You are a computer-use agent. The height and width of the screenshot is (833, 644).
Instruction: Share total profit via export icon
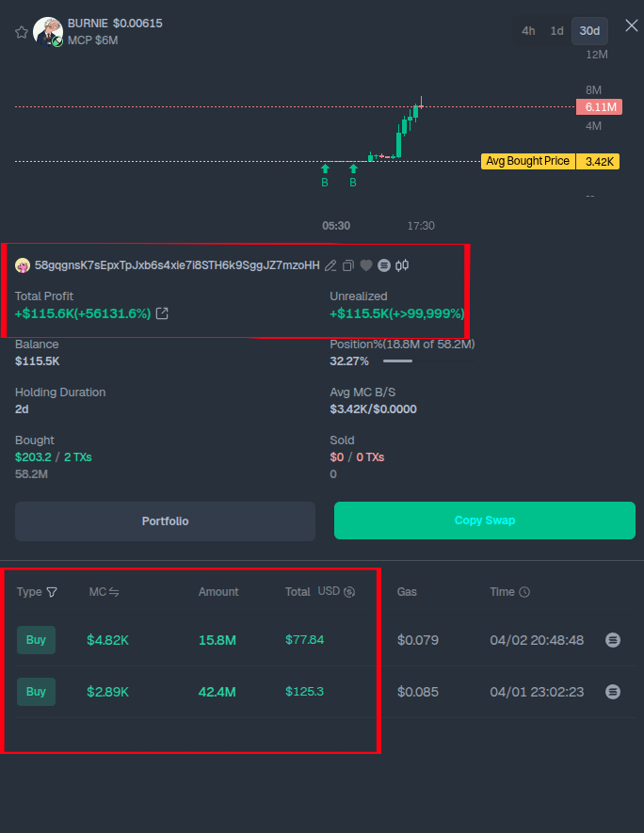pyautogui.click(x=162, y=313)
